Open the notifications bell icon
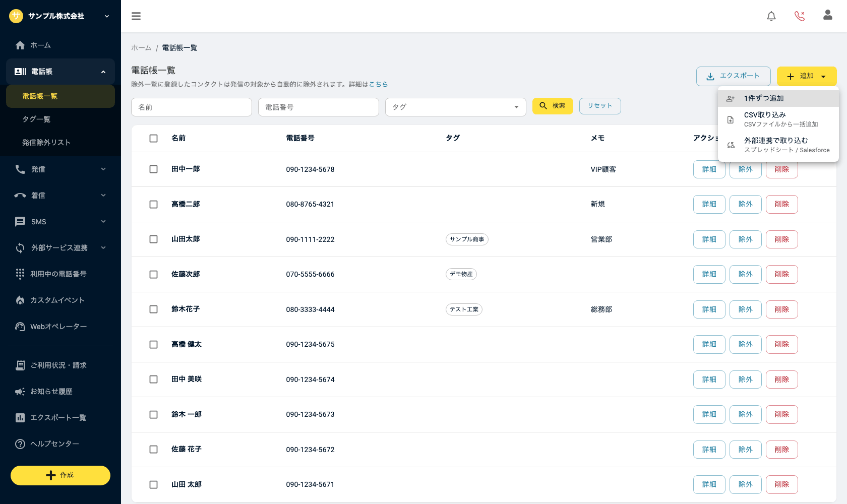847x504 pixels. [x=771, y=16]
